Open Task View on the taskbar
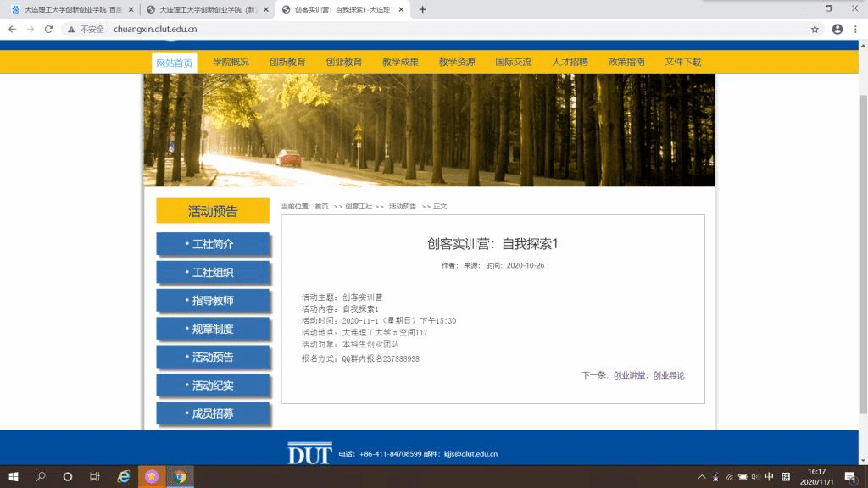Screen dimensions: 868x488 [95, 477]
